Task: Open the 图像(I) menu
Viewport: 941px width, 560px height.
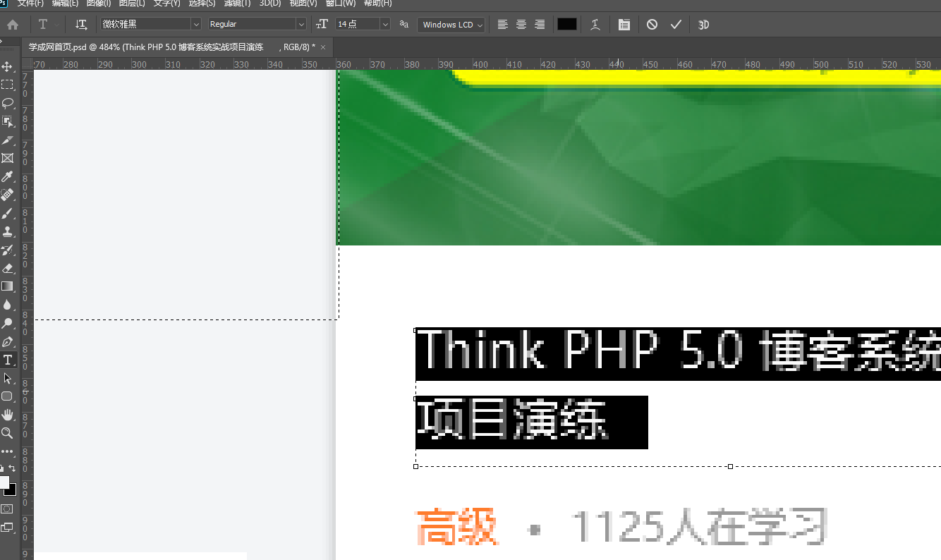Action: click(x=99, y=4)
